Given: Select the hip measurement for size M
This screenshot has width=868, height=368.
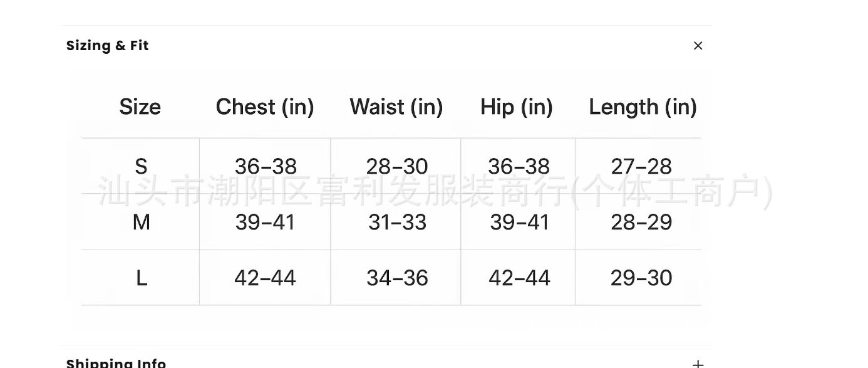Looking at the screenshot, I should coord(519,223).
